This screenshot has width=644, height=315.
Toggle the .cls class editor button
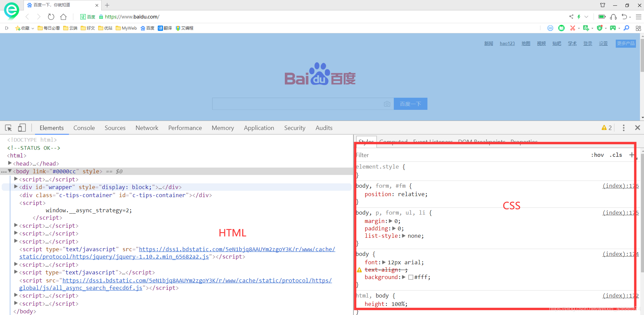(616, 155)
